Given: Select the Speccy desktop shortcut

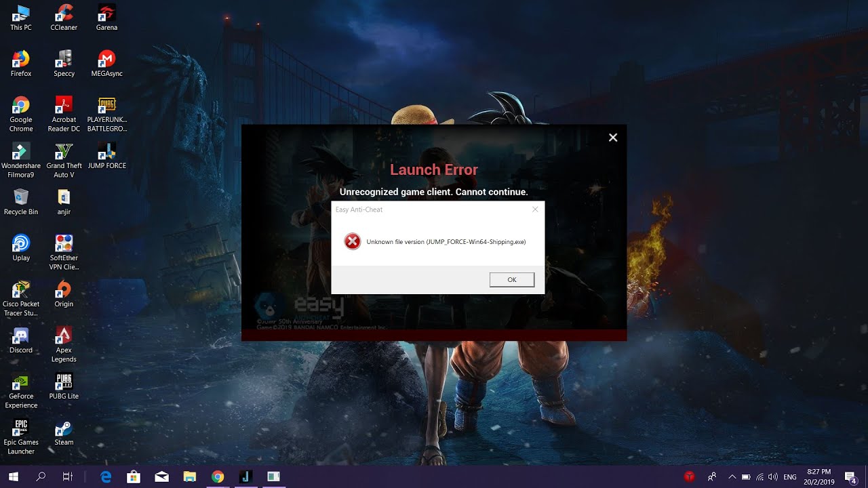Looking at the screenshot, I should 64,64.
